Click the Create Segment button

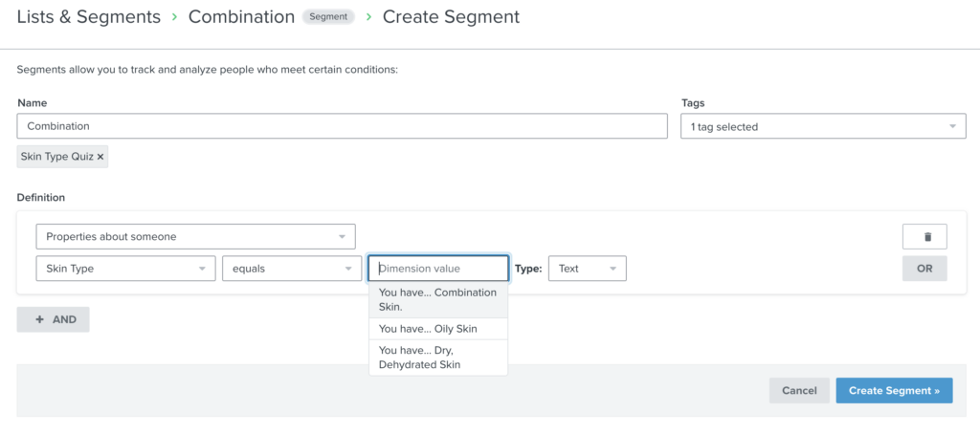pyautogui.click(x=894, y=390)
